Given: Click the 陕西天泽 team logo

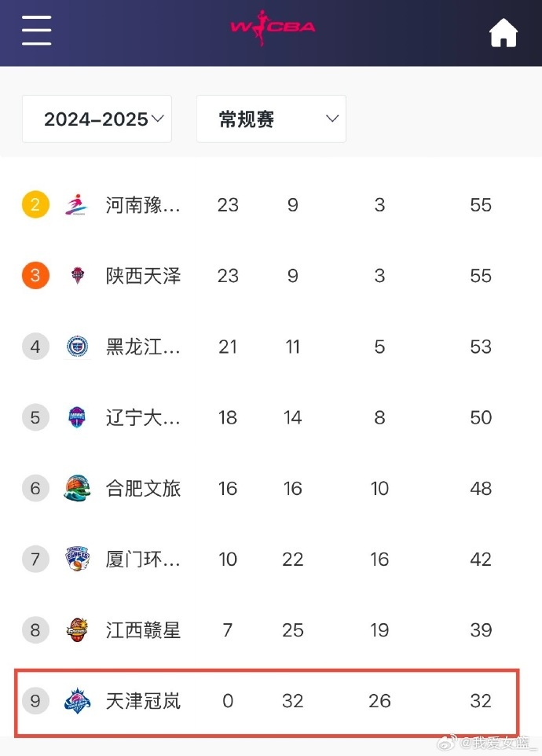Looking at the screenshot, I should pyautogui.click(x=76, y=275).
